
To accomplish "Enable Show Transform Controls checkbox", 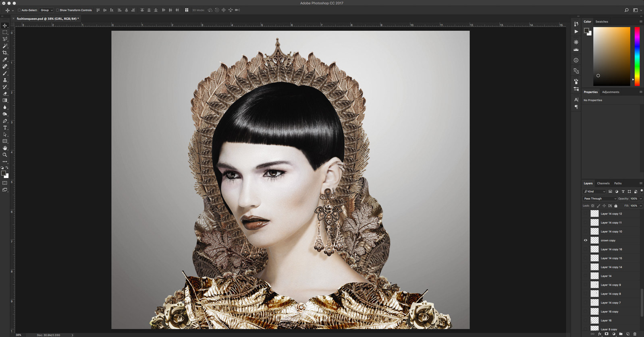I will point(57,10).
